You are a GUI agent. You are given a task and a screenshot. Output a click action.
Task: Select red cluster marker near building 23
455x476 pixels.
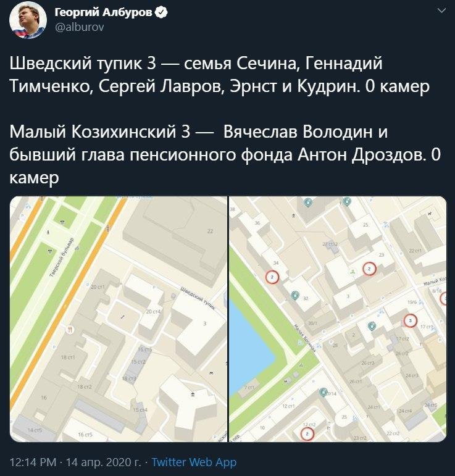tap(369, 269)
